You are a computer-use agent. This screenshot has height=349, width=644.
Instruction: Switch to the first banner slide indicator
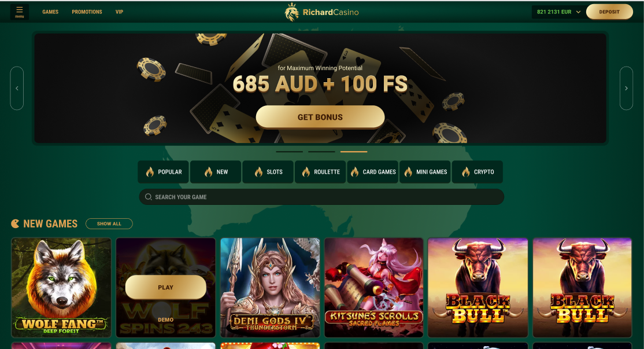(x=289, y=152)
